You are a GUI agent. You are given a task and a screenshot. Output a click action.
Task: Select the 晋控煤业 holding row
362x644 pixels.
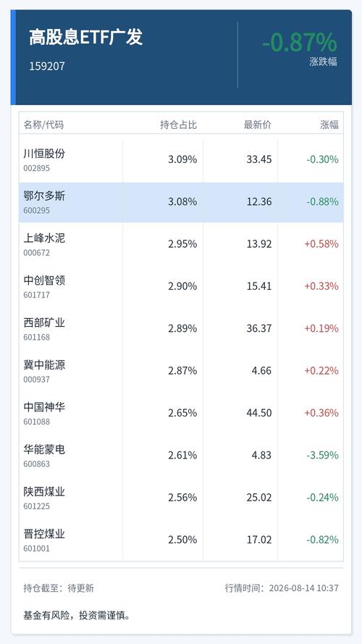tap(181, 540)
